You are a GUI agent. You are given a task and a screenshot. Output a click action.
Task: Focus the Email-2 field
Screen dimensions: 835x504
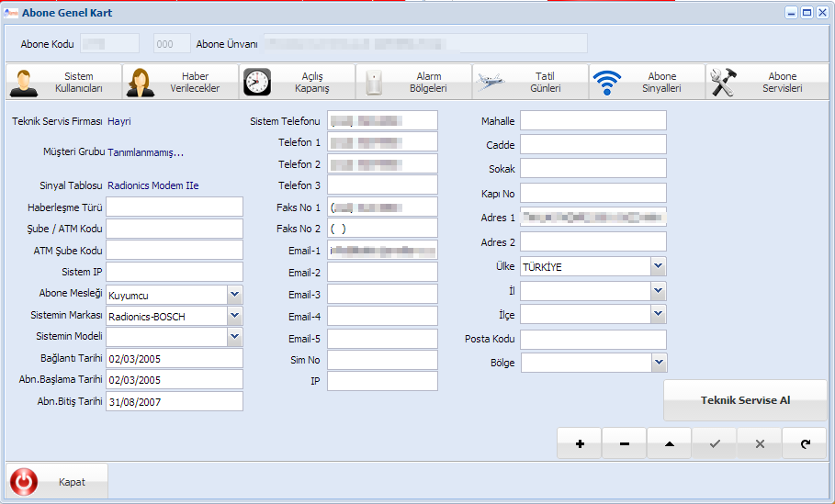click(382, 272)
